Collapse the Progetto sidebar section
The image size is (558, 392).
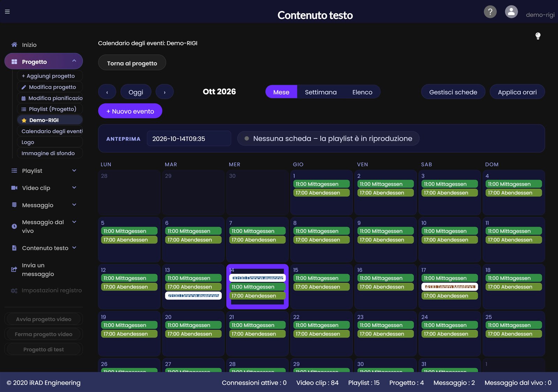tap(74, 61)
